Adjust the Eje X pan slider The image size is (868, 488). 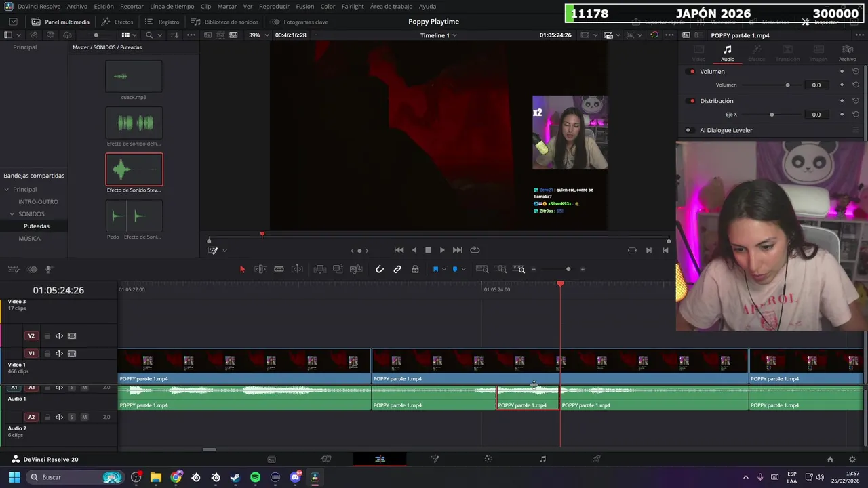coord(772,115)
